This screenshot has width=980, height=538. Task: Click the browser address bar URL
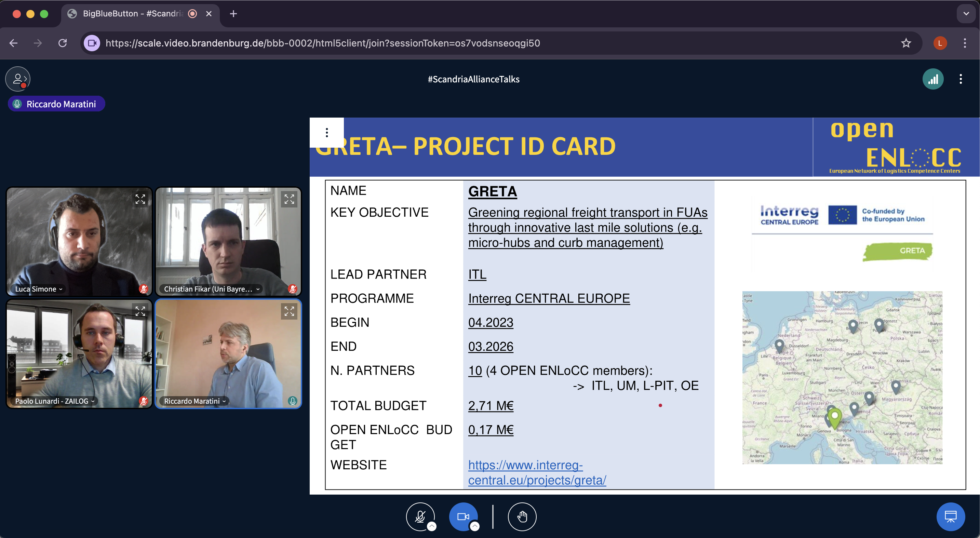pos(323,43)
